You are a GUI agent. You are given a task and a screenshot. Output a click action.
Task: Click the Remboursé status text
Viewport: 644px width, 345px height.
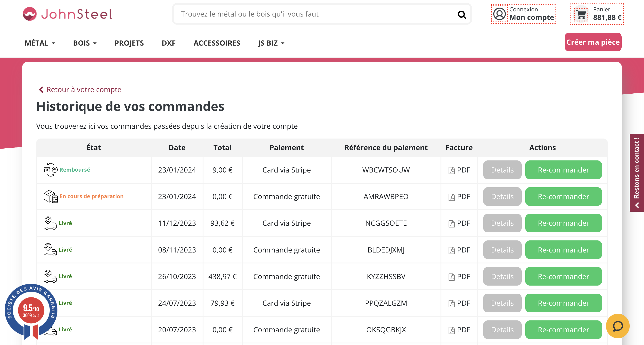coord(74,170)
